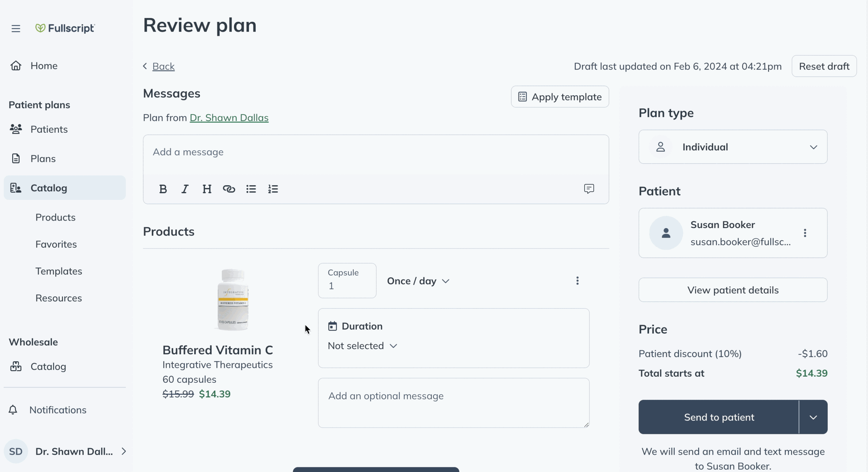Click the heading formatting icon
Viewport: 868px width, 472px height.
(x=207, y=188)
